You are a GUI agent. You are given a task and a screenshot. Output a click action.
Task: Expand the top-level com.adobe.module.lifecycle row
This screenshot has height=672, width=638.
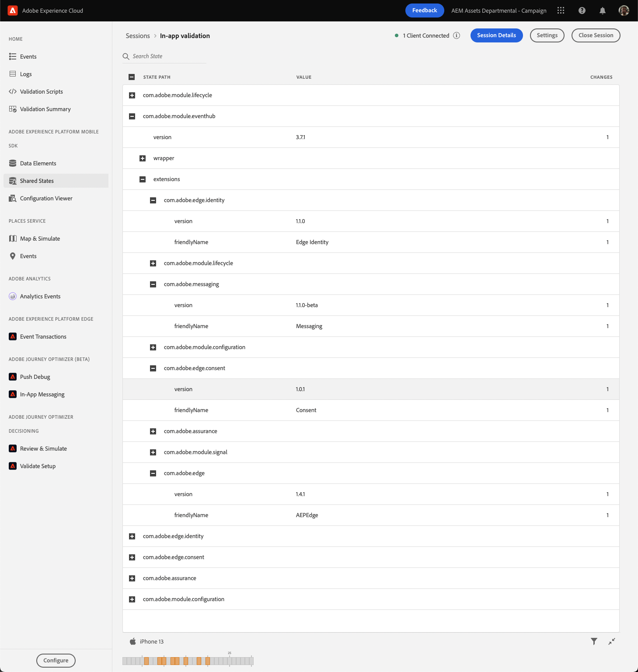click(x=132, y=95)
